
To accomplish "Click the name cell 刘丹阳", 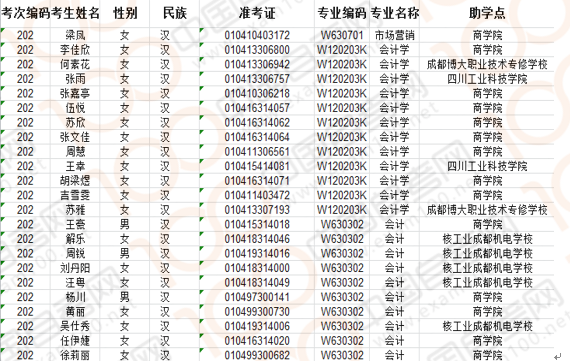I will [75, 268].
